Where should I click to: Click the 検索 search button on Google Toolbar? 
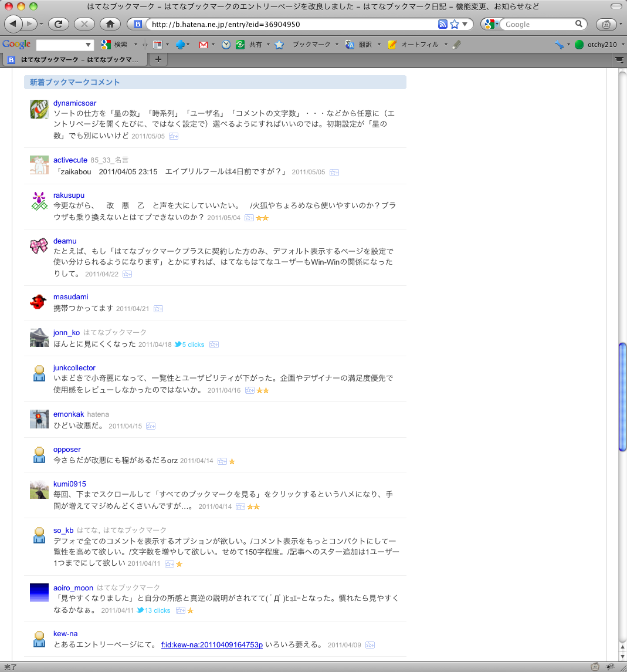point(115,44)
